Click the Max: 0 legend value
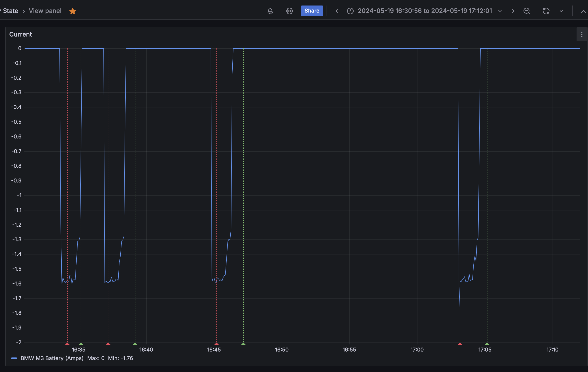This screenshot has width=588, height=372. [x=96, y=358]
